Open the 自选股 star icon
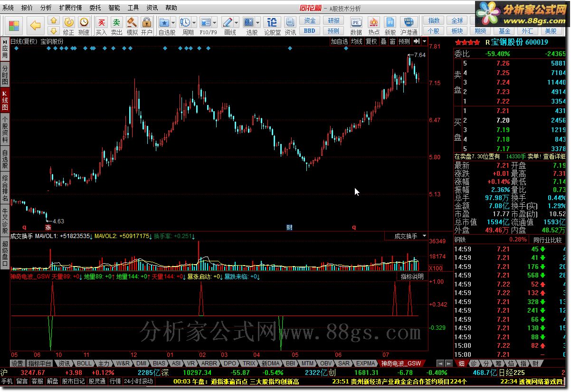This screenshot has height=392, width=571. coord(164,22)
